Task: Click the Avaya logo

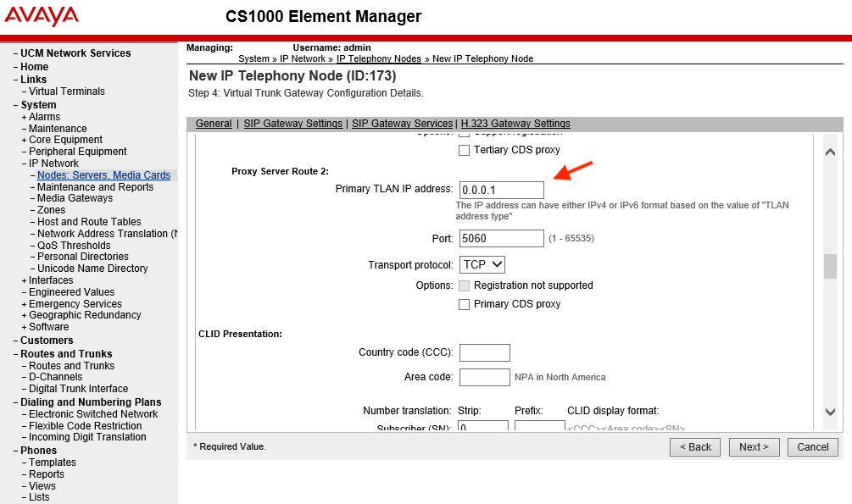Action: tap(42, 16)
